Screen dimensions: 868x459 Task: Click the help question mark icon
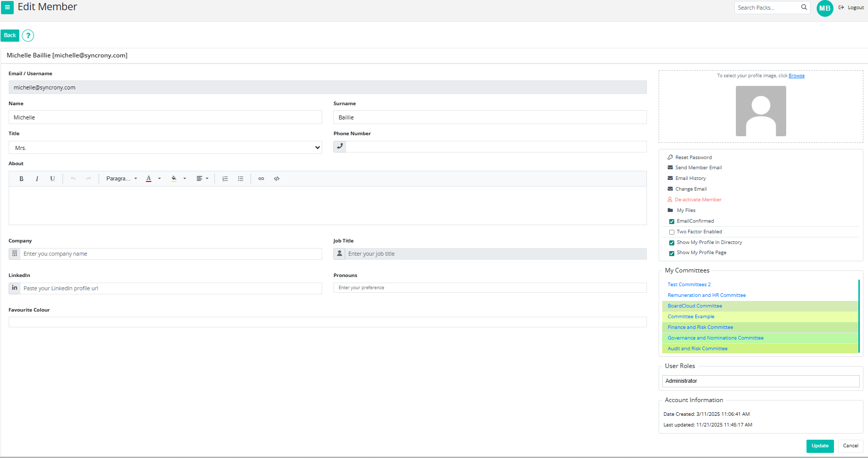tap(28, 36)
